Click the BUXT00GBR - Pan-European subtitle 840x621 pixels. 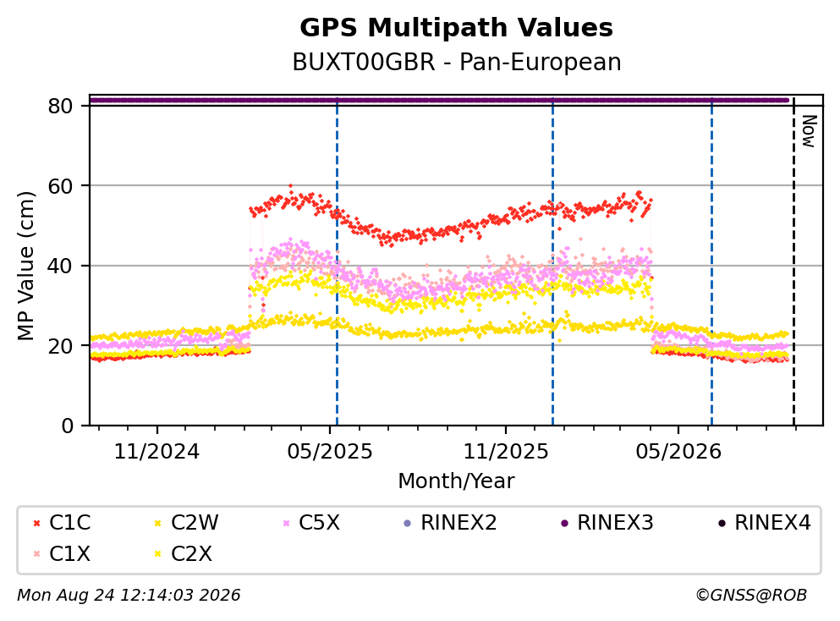pos(457,62)
